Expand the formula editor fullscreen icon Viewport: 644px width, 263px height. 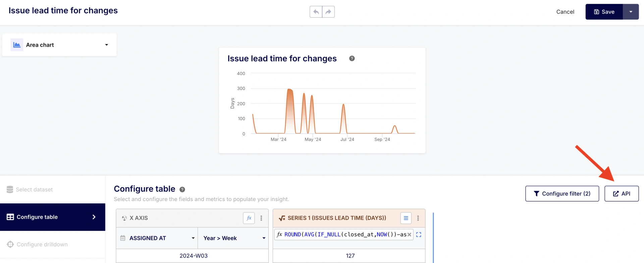(419, 234)
